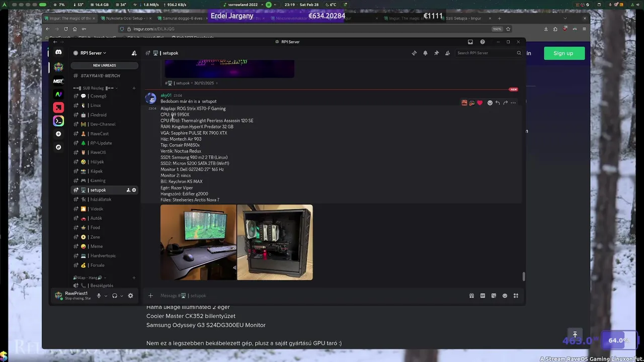The height and width of the screenshot is (362, 644).
Task: Mute microphone in user panel
Action: click(99, 296)
